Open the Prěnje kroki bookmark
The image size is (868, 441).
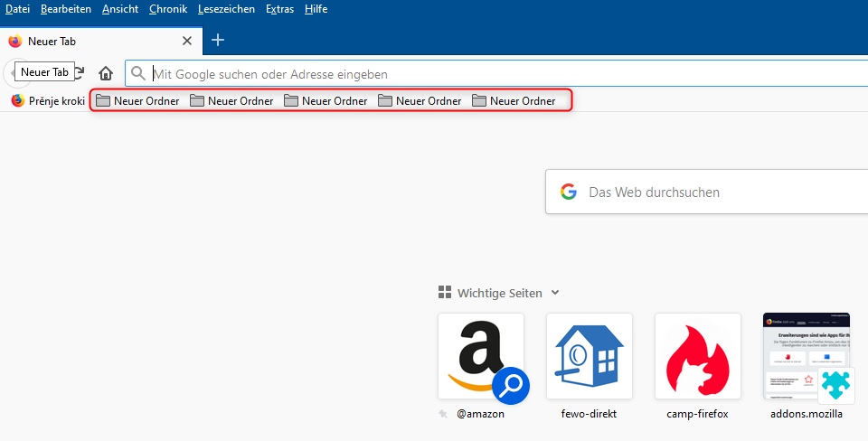[48, 101]
